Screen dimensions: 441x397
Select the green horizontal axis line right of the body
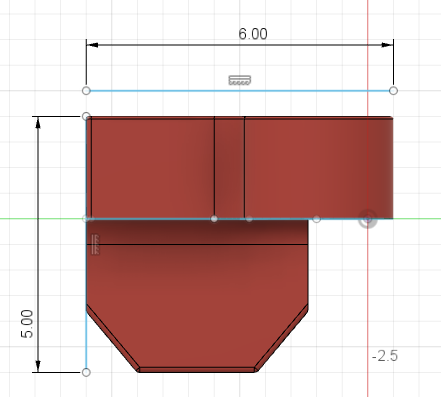point(417,219)
